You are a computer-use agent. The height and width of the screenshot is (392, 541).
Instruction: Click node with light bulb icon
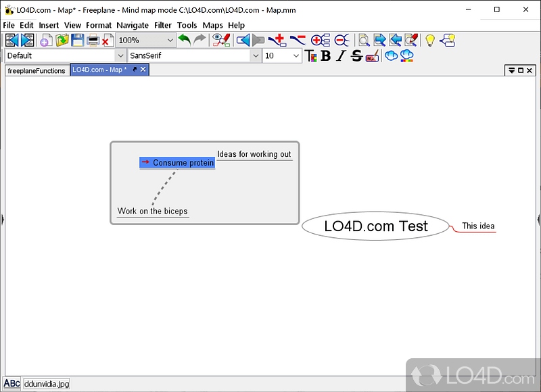pyautogui.click(x=448, y=40)
